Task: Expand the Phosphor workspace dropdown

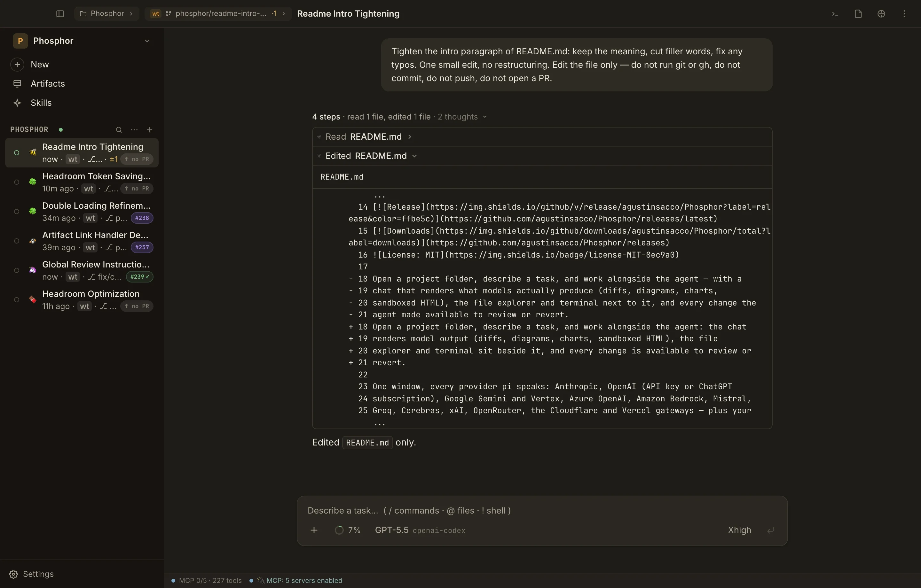Action: [x=147, y=41]
